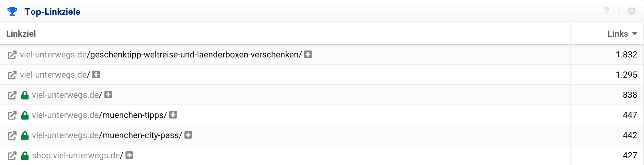Expand the plus button next to muenchen-tipps
This screenshot has width=644, height=165.
[173, 115]
